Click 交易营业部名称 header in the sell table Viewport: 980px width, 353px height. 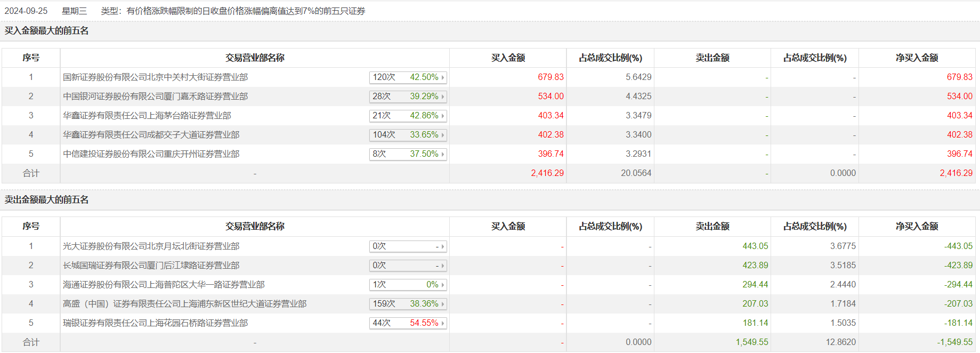point(255,227)
